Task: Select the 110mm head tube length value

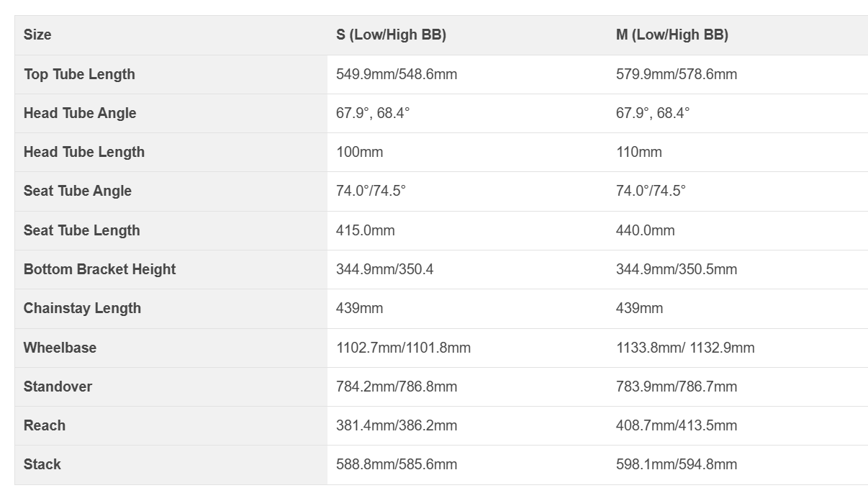Action: click(639, 152)
